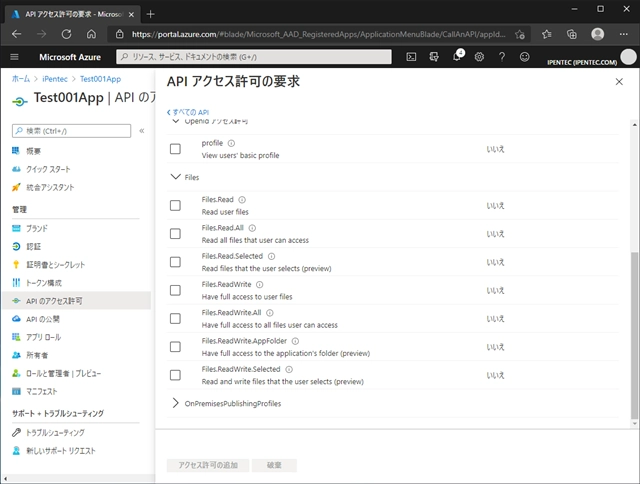Open the directory and subscription filter icon

pos(434,57)
